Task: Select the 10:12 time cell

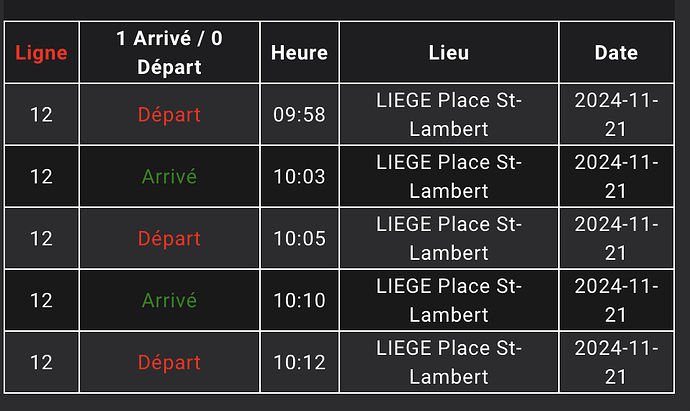Action: coord(299,363)
